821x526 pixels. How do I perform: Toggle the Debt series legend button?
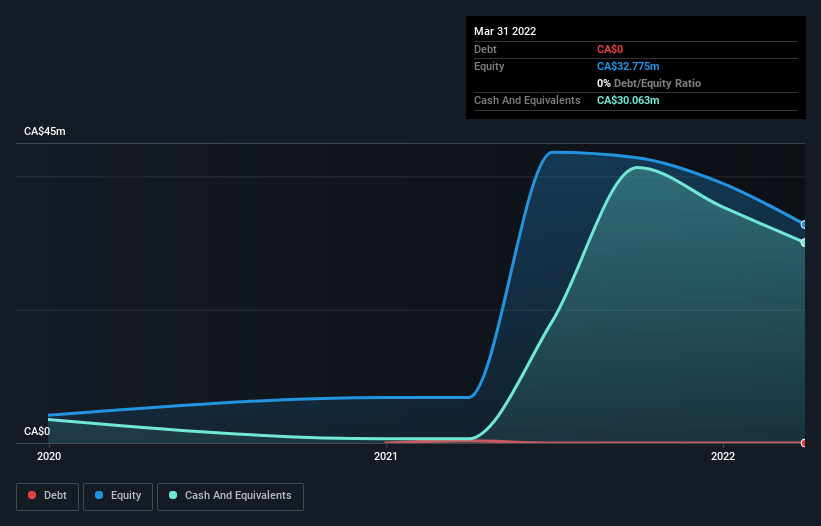coord(47,496)
